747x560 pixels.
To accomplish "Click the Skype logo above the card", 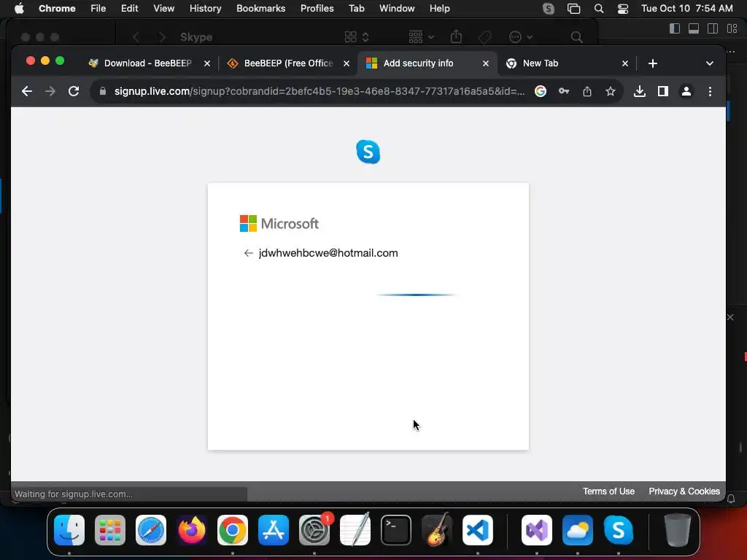I will click(x=368, y=152).
